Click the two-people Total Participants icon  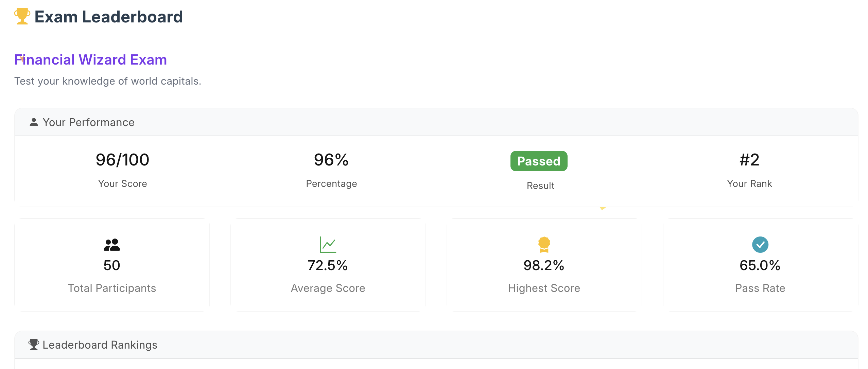click(x=112, y=245)
